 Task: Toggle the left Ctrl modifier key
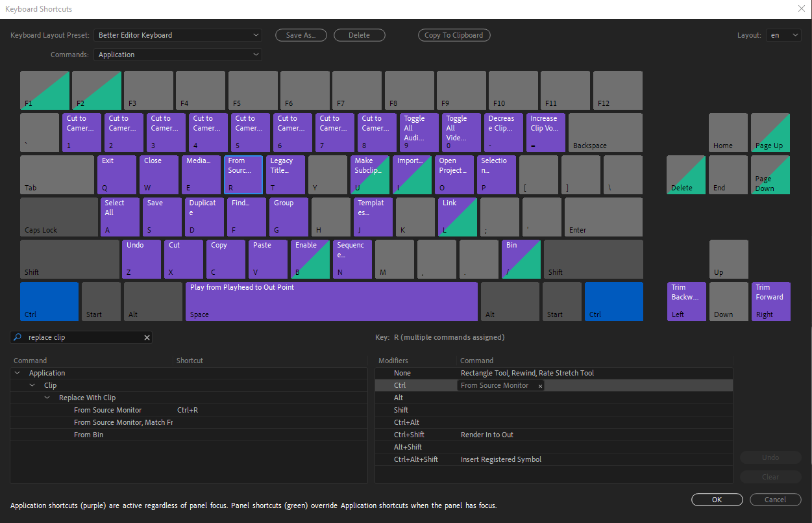pyautogui.click(x=49, y=301)
